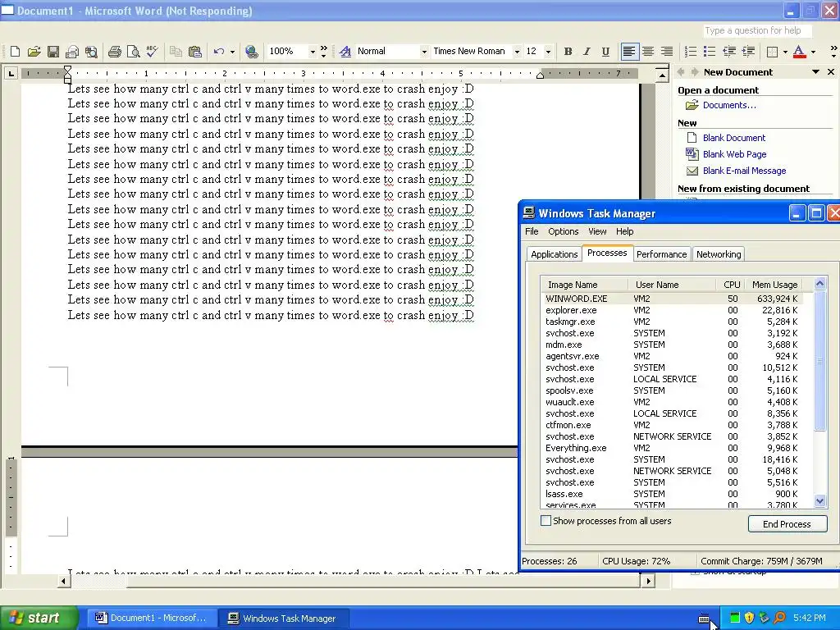Open Task Manager Help menu
The width and height of the screenshot is (840, 630).
pos(624,231)
